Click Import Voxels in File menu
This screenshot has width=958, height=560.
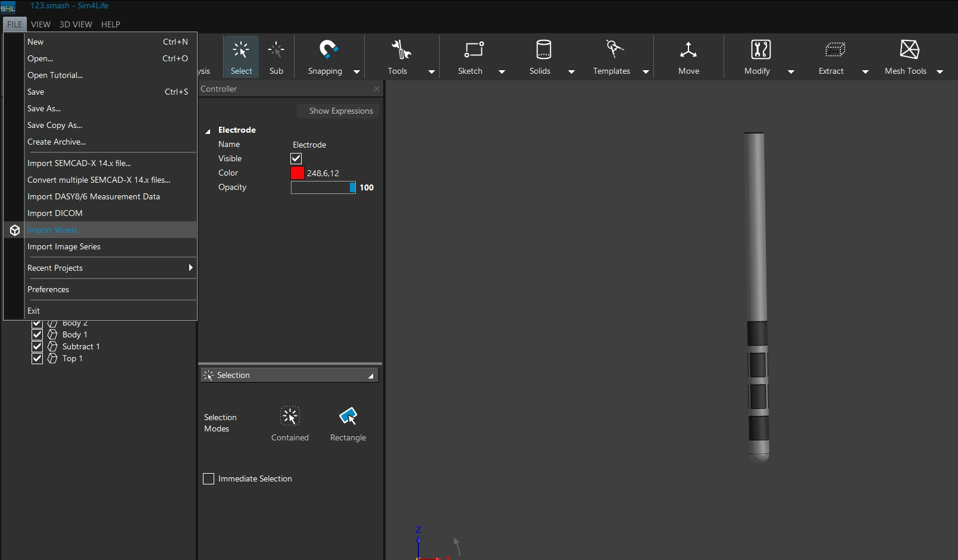[52, 230]
